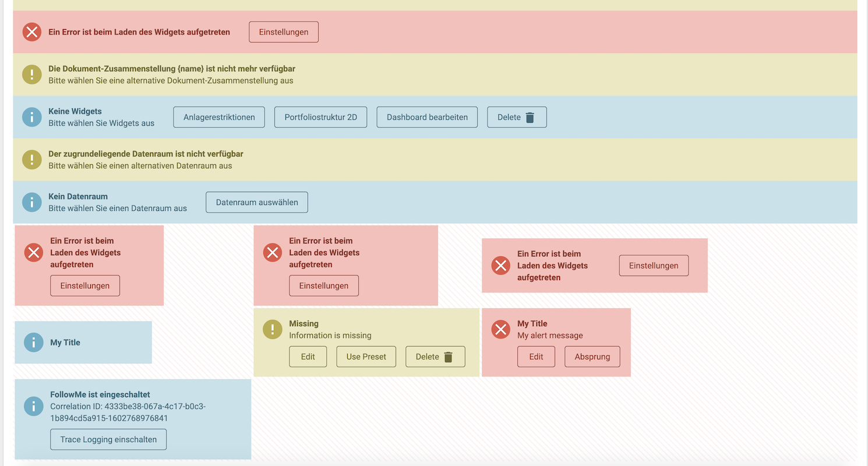
Task: Click Edit in the Missing information alert
Action: point(308,356)
